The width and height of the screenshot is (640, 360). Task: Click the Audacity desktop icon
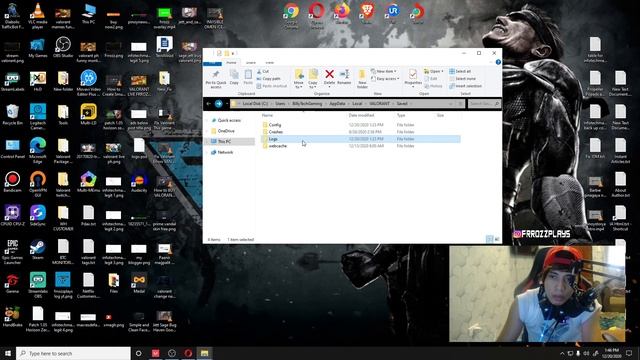pyautogui.click(x=139, y=182)
